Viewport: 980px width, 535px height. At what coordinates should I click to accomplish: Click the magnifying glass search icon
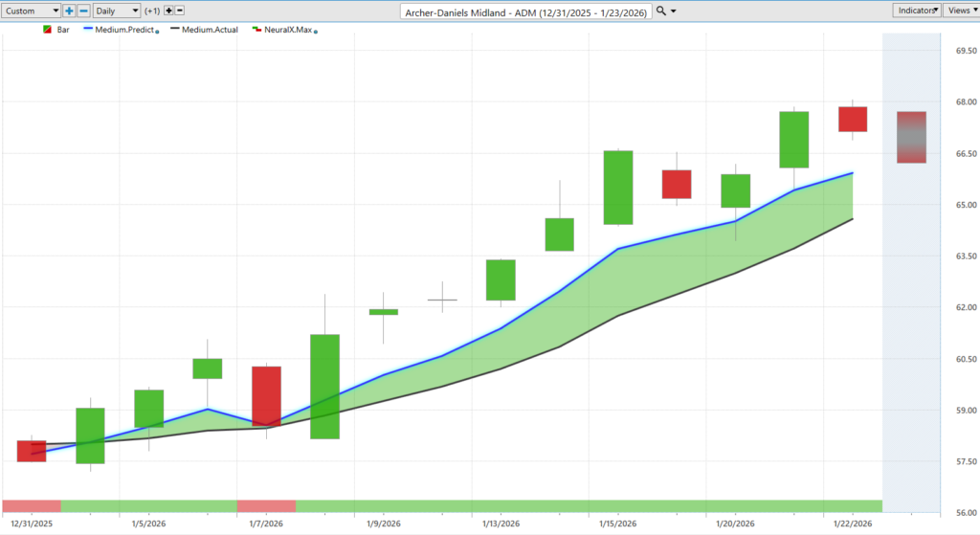[x=660, y=11]
